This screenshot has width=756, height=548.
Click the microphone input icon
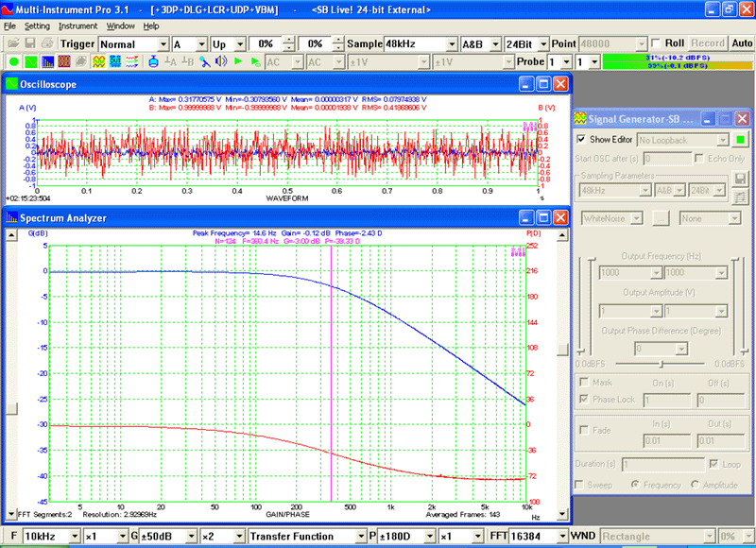pyautogui.click(x=204, y=61)
